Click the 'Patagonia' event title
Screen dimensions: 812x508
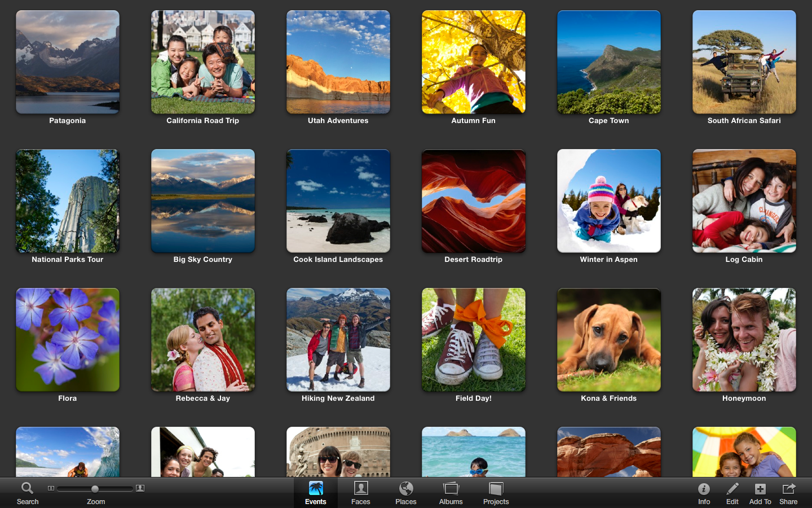tap(68, 121)
